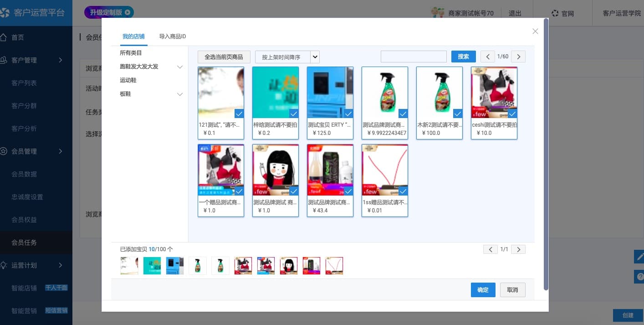Open 客户列表 in the sidebar

click(x=24, y=83)
